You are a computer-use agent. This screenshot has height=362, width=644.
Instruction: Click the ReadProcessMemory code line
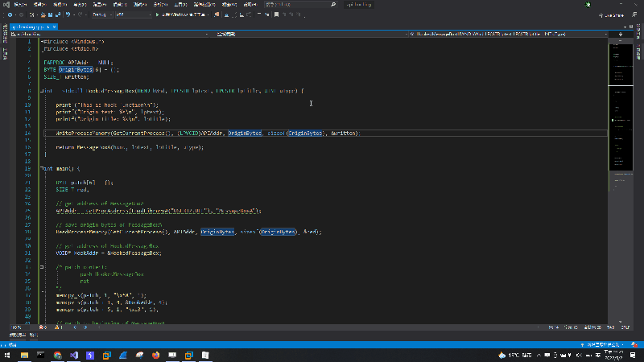[189, 232]
